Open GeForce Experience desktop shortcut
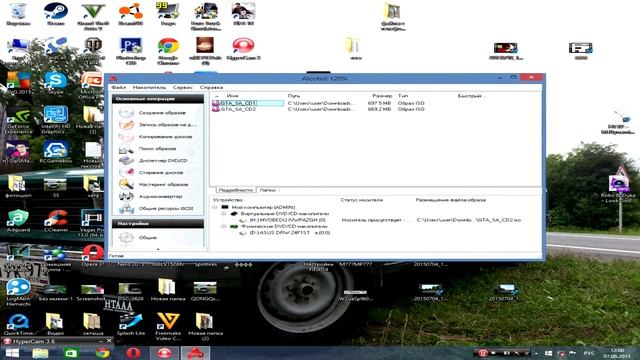Viewport: 640px width, 360px height. point(18,120)
